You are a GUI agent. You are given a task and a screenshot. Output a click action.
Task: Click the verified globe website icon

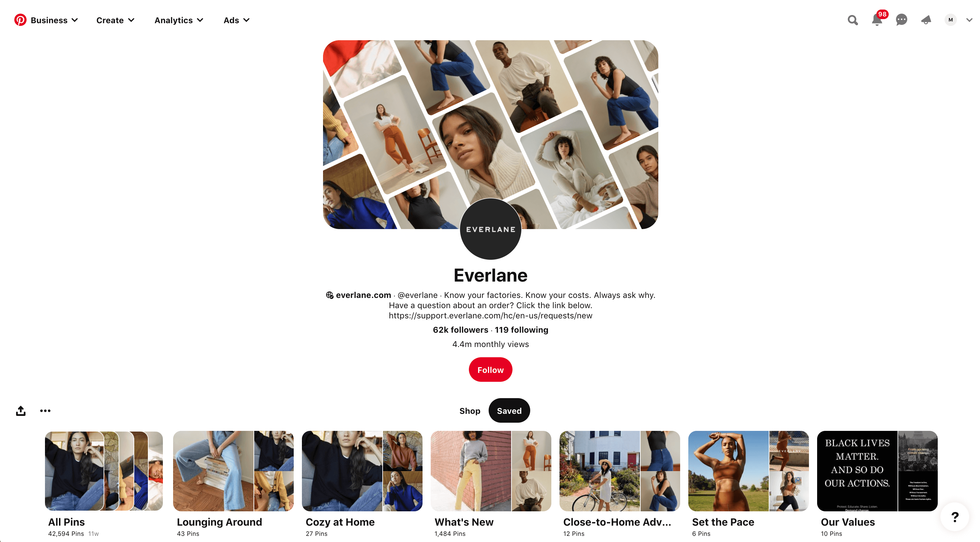click(330, 295)
